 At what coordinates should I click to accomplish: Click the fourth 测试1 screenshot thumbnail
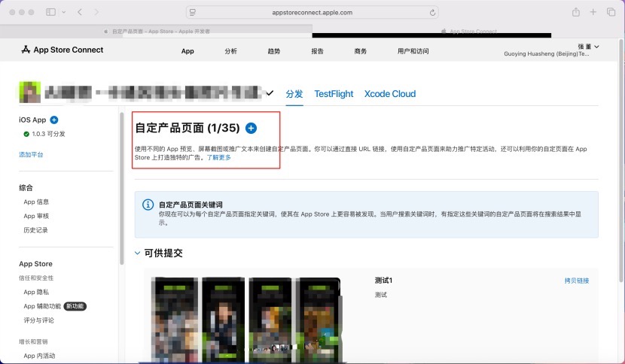318,320
